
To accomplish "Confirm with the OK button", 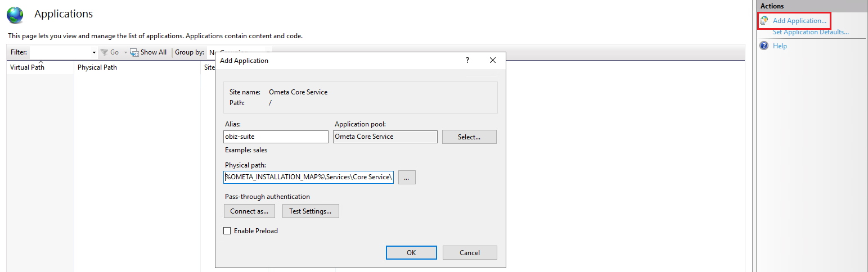I will click(x=411, y=253).
